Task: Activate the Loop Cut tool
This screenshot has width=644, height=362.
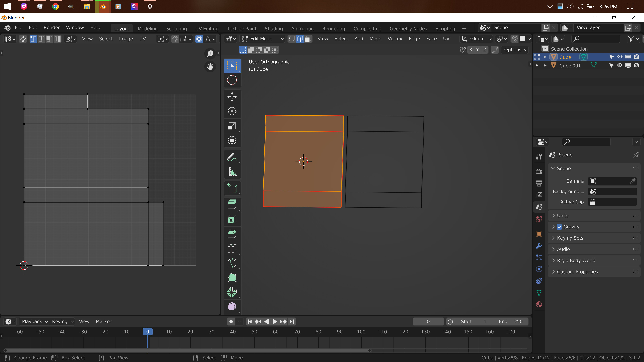Action: (232, 248)
